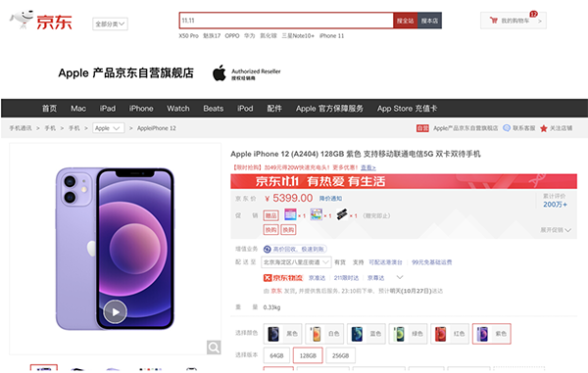The image size is (588, 373).
Task: Click the 手机通讯 breadcrumb link
Action: click(21, 128)
